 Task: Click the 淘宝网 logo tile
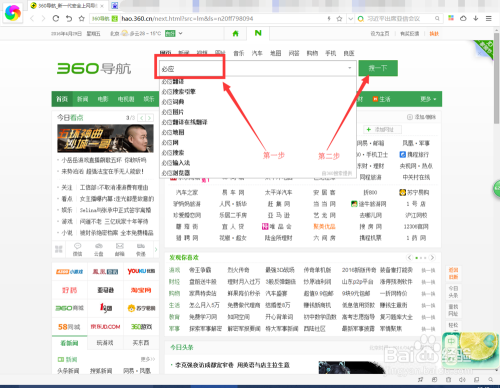(x=141, y=290)
